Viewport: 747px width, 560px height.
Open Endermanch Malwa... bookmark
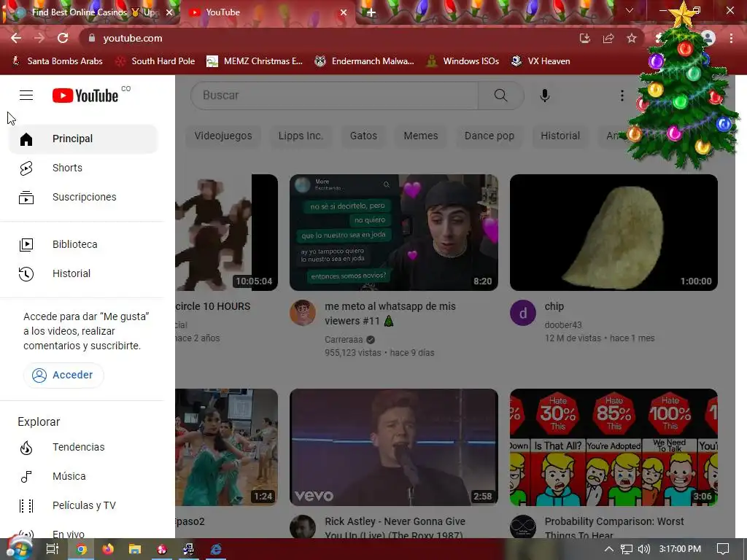(x=365, y=61)
